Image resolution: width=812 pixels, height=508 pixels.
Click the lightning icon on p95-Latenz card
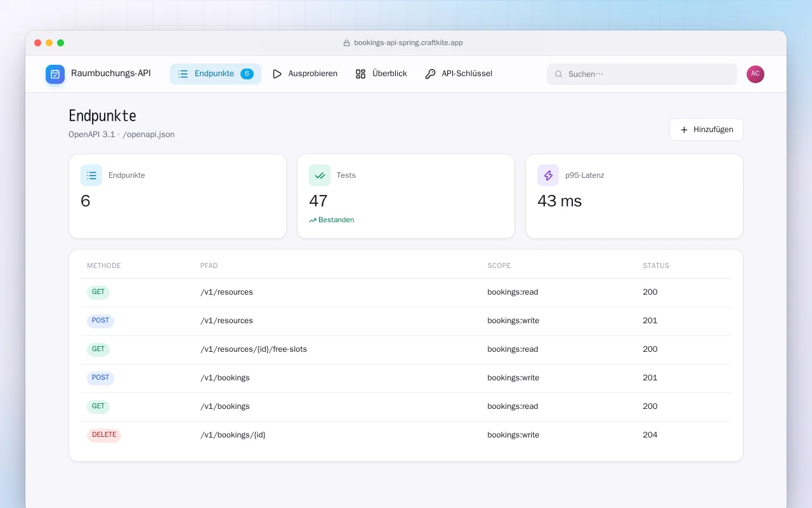[548, 175]
